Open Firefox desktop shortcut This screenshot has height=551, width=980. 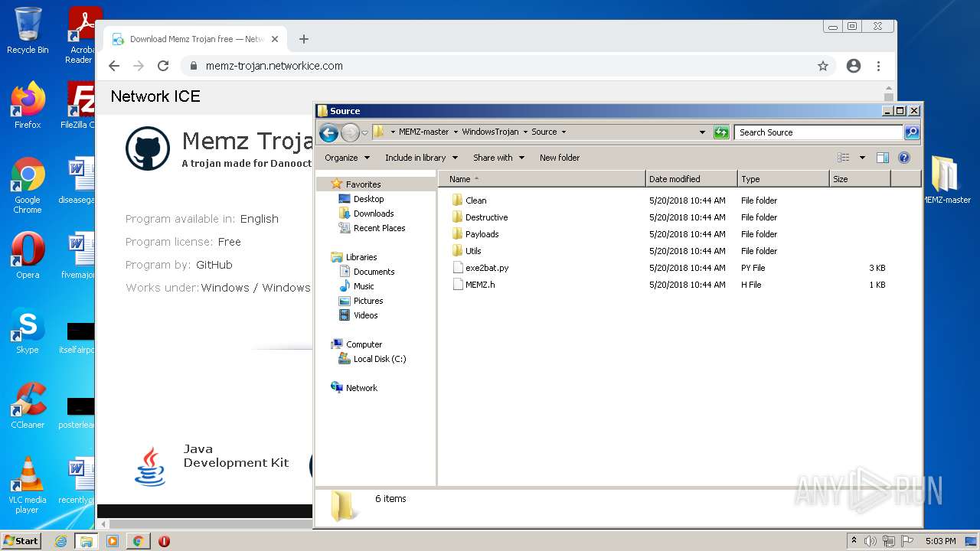coord(28,105)
